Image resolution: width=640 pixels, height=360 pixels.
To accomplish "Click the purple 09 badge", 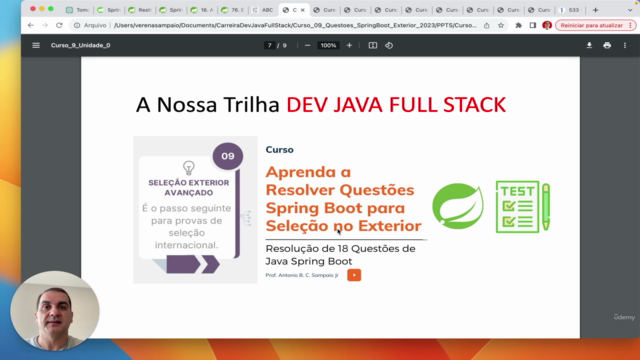I will [x=228, y=156].
